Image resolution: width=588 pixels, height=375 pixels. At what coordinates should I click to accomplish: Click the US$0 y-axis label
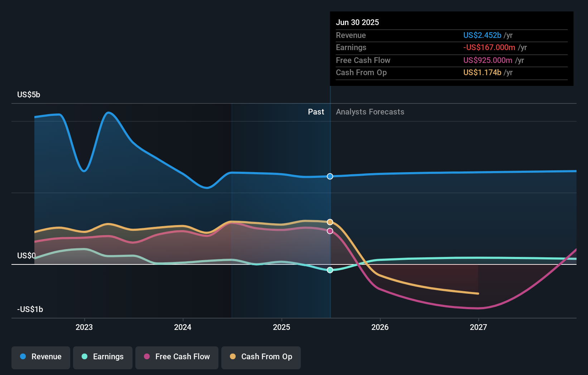pos(26,255)
